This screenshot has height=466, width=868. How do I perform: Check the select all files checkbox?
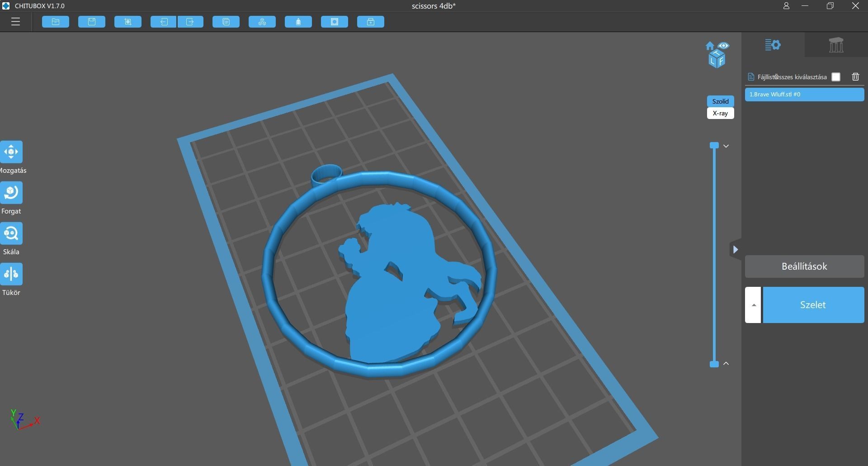[836, 77]
